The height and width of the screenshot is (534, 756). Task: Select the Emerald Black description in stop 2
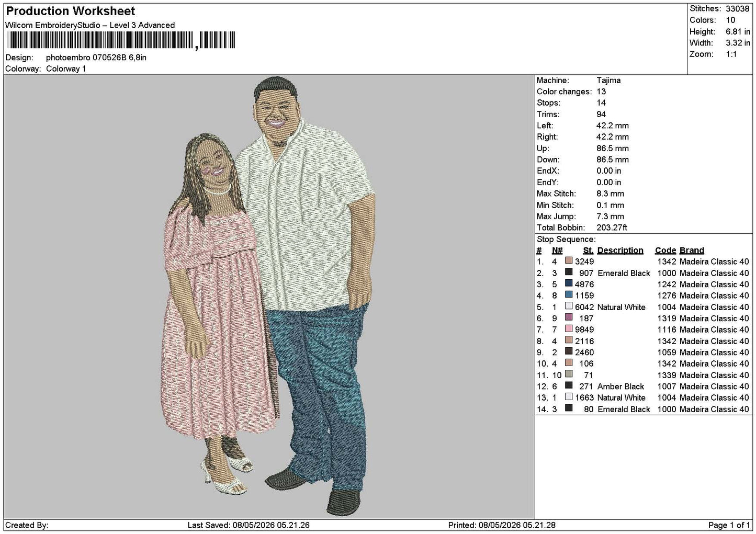(624, 273)
